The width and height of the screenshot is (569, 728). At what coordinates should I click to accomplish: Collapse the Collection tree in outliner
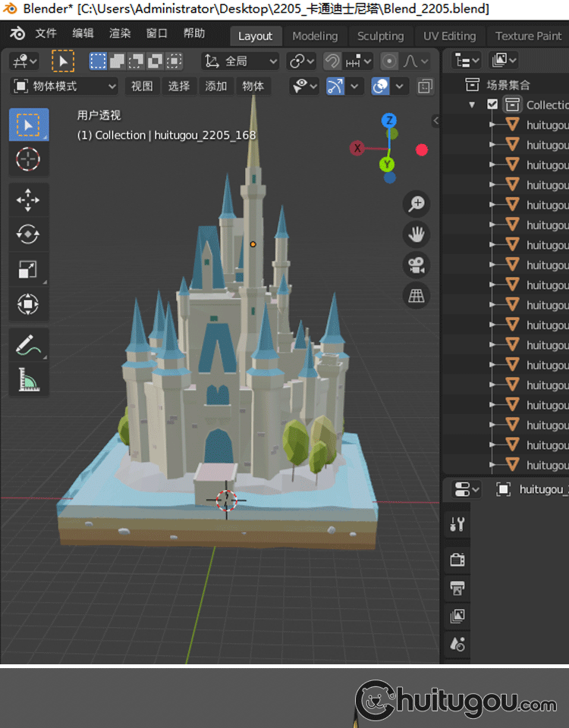click(x=473, y=105)
